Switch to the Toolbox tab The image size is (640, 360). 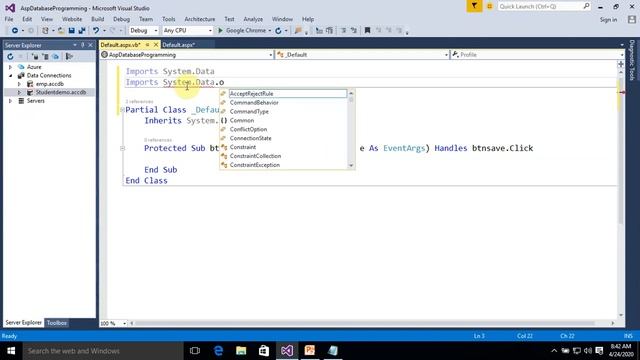56,323
